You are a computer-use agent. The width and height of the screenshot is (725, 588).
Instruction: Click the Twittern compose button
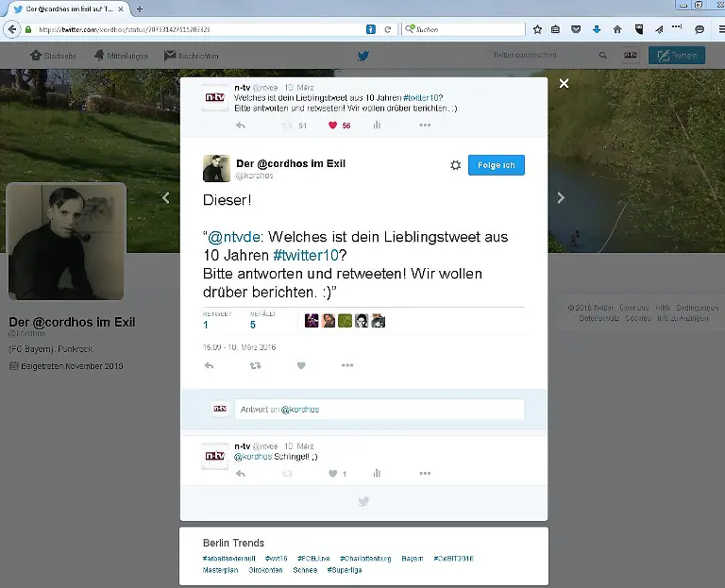677,56
